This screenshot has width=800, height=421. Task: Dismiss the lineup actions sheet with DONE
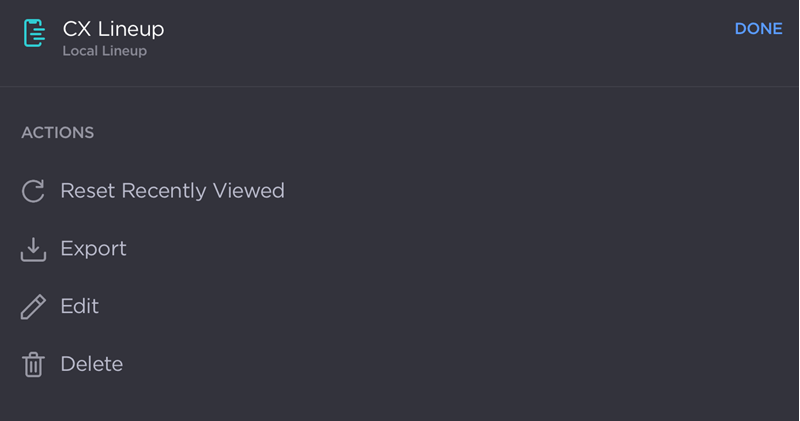758,29
